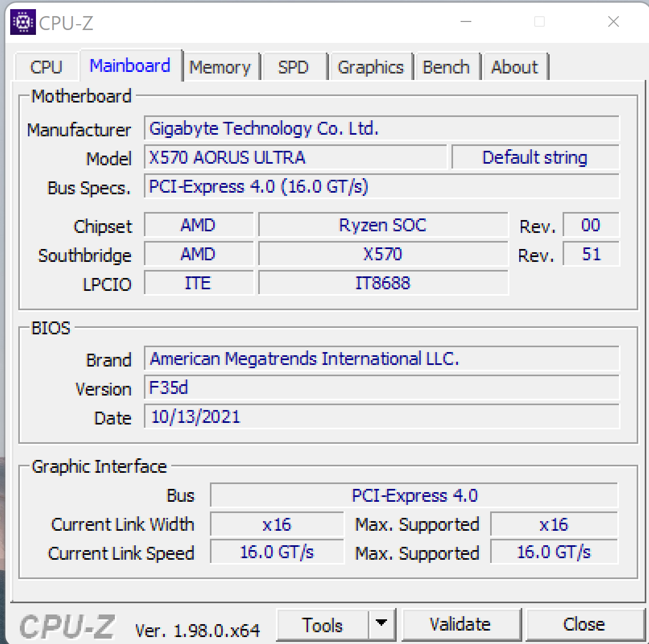Image resolution: width=649 pixels, height=644 pixels.
Task: Click the Graphic Interface Bus PCI-Express 4.0 field
Action: (414, 495)
